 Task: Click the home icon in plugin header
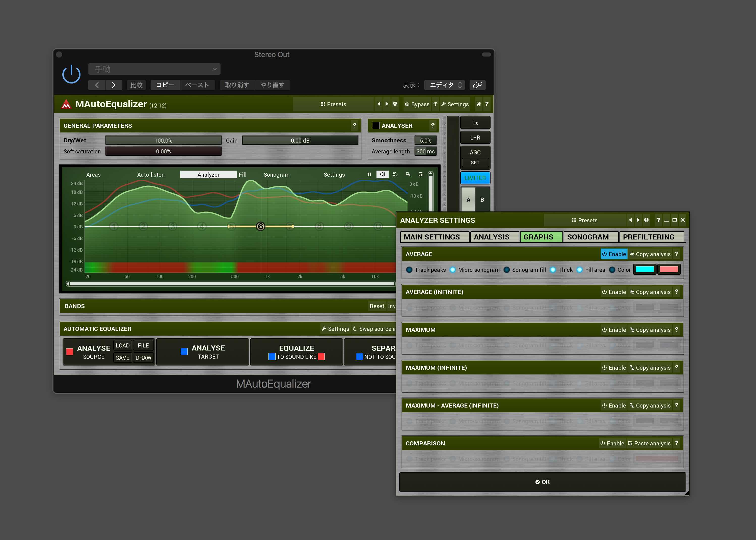point(478,104)
